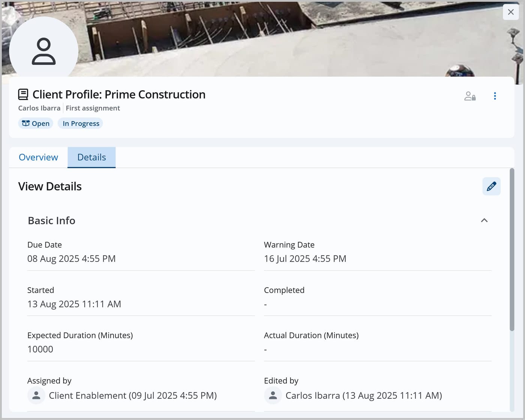Screen dimensions: 525x420
Task: Close the client profile dialog
Action: point(510,12)
